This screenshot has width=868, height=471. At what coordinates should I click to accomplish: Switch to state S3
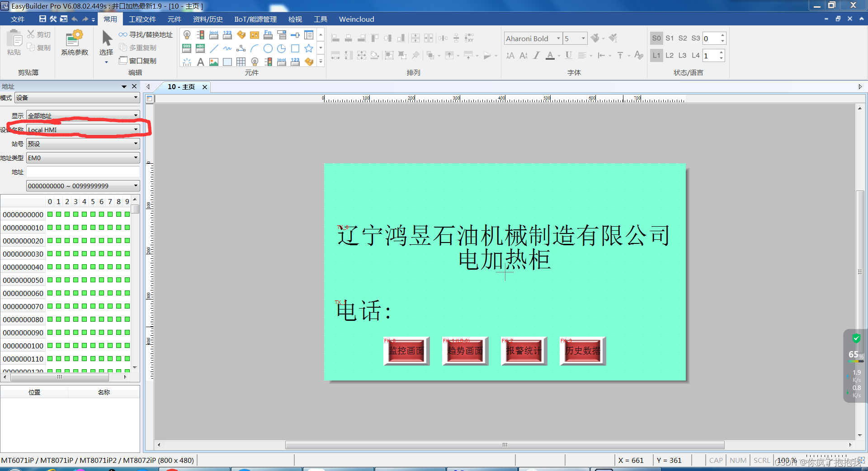tap(696, 38)
